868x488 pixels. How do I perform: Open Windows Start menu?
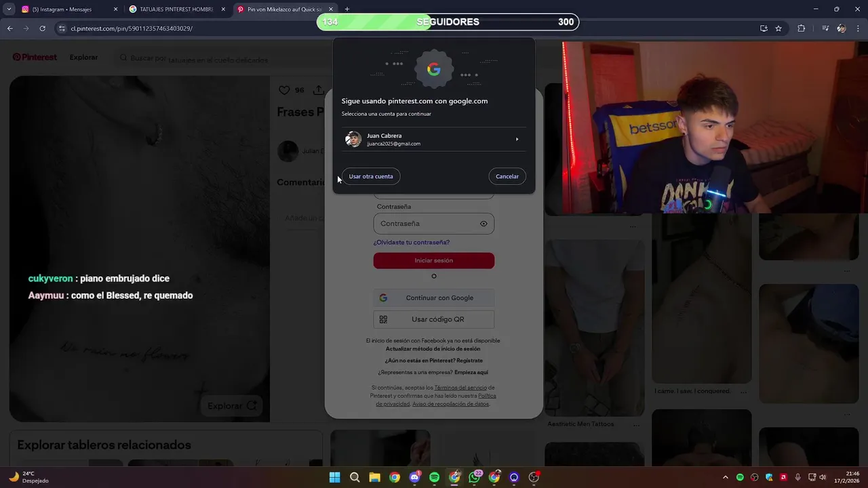click(x=334, y=477)
